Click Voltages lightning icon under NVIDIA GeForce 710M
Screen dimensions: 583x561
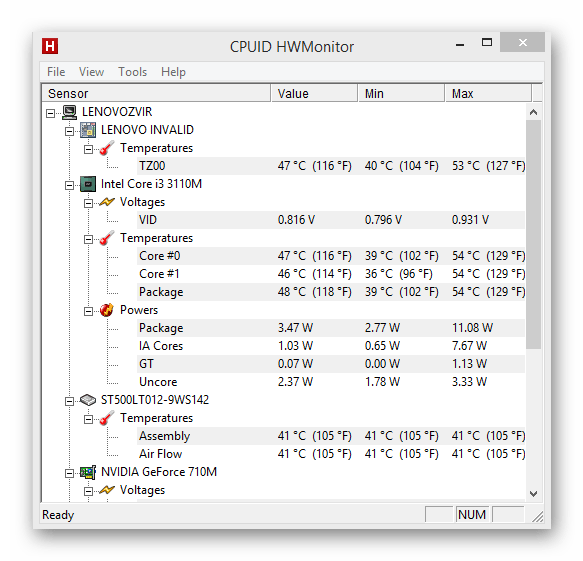pyautogui.click(x=107, y=490)
